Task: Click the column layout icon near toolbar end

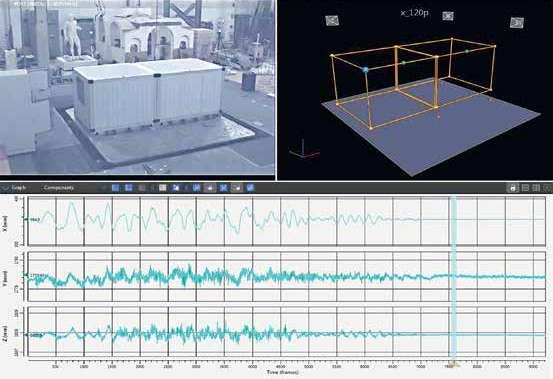Action: (536, 188)
